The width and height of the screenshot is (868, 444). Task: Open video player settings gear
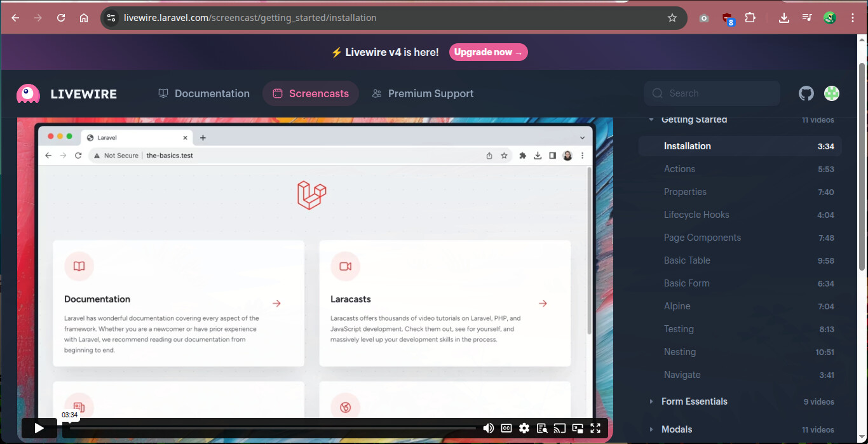[524, 428]
